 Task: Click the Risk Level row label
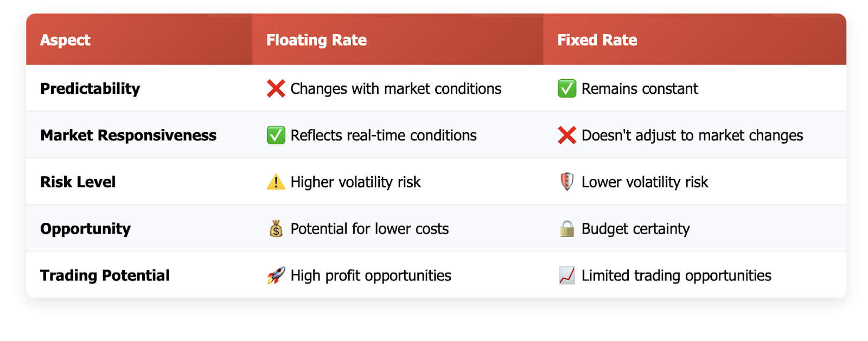[x=78, y=182]
